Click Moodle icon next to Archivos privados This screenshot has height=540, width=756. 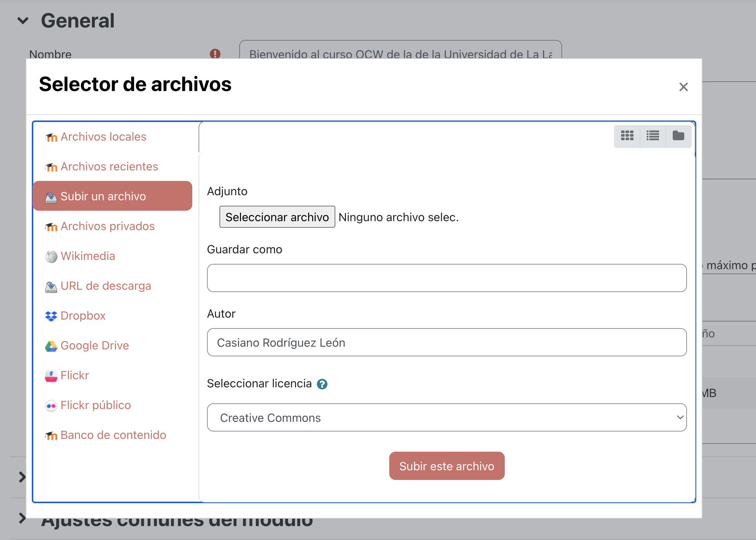(51, 227)
